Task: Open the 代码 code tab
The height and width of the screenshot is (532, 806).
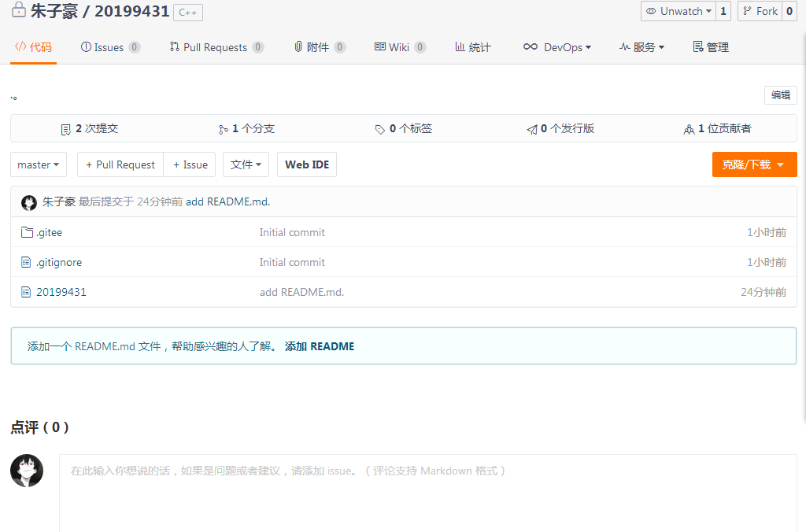Action: [x=33, y=47]
